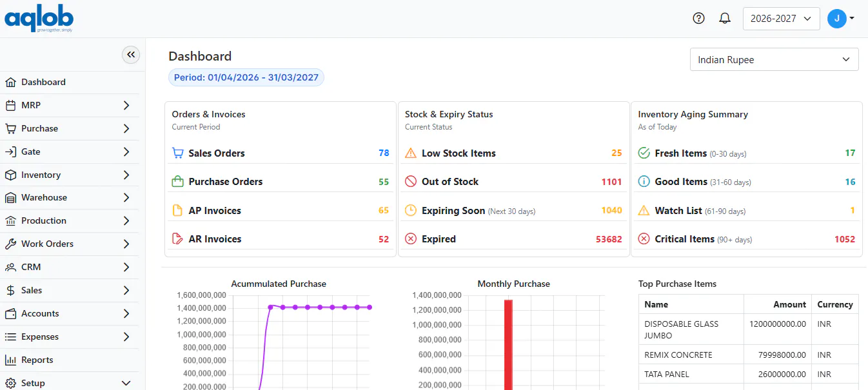The width and height of the screenshot is (868, 390).
Task: Click the Expiring Soon clock icon
Action: [x=411, y=210]
